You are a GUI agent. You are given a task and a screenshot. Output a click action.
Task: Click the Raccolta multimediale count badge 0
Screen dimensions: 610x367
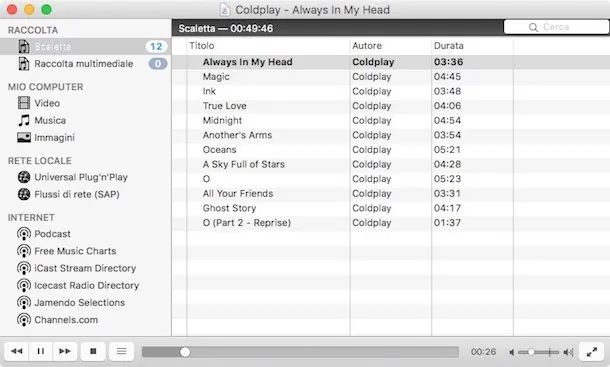point(158,63)
